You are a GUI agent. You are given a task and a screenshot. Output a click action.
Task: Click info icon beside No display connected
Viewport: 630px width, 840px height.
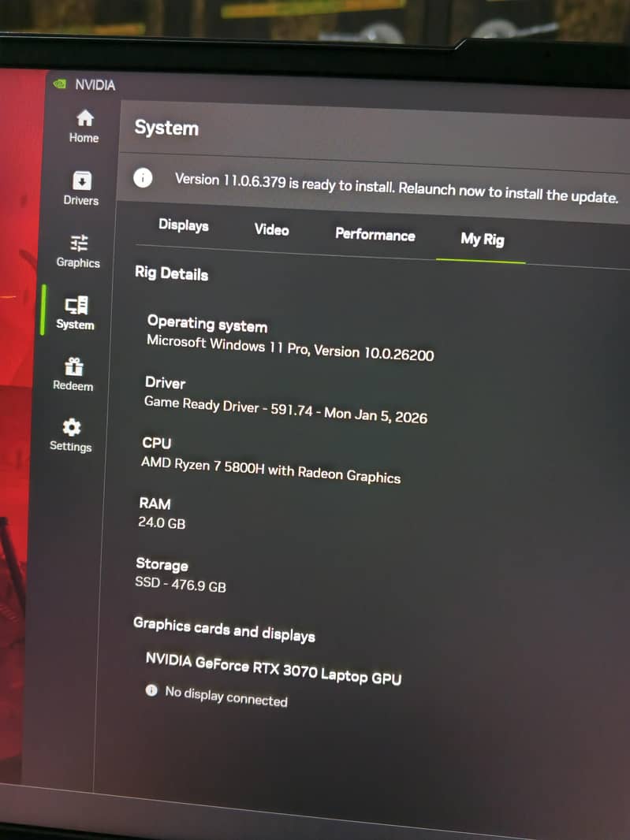151,690
